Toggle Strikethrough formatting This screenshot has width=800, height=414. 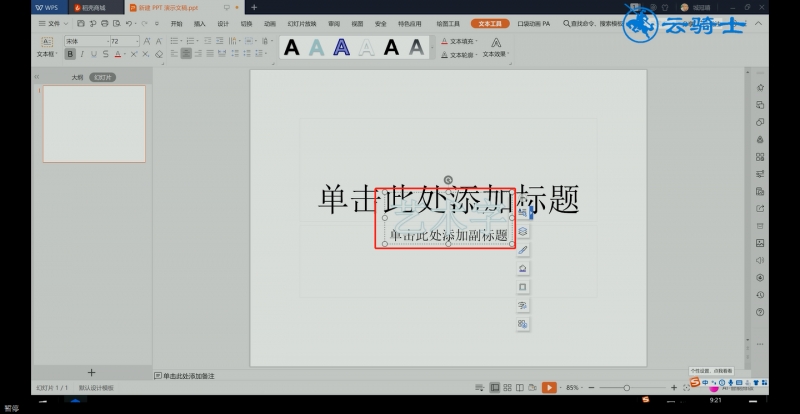(x=106, y=54)
